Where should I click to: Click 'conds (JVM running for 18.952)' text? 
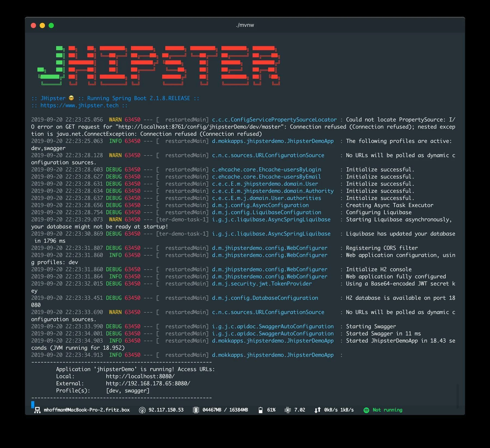(78, 348)
